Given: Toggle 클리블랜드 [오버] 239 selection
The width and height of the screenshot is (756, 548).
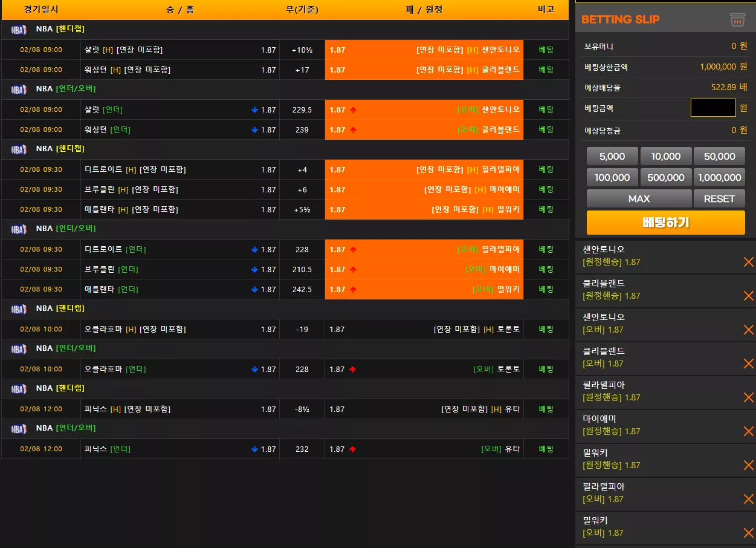Looking at the screenshot, I should pos(424,130).
